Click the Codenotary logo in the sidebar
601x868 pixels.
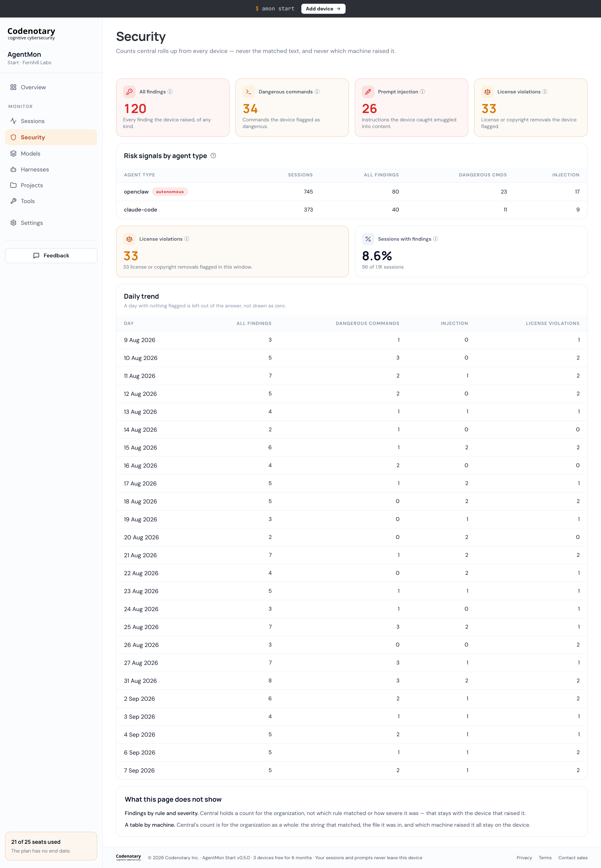pos(31,34)
